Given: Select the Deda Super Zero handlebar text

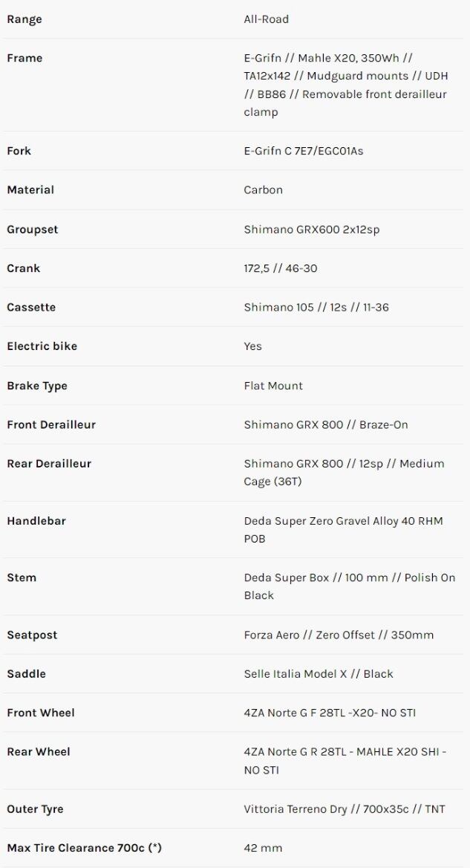Looking at the screenshot, I should pyautogui.click(x=343, y=529).
